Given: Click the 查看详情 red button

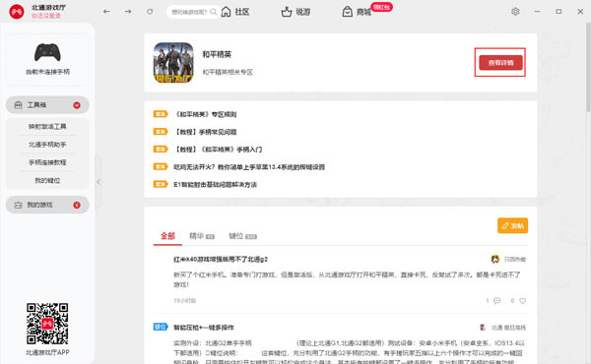Looking at the screenshot, I should [500, 63].
